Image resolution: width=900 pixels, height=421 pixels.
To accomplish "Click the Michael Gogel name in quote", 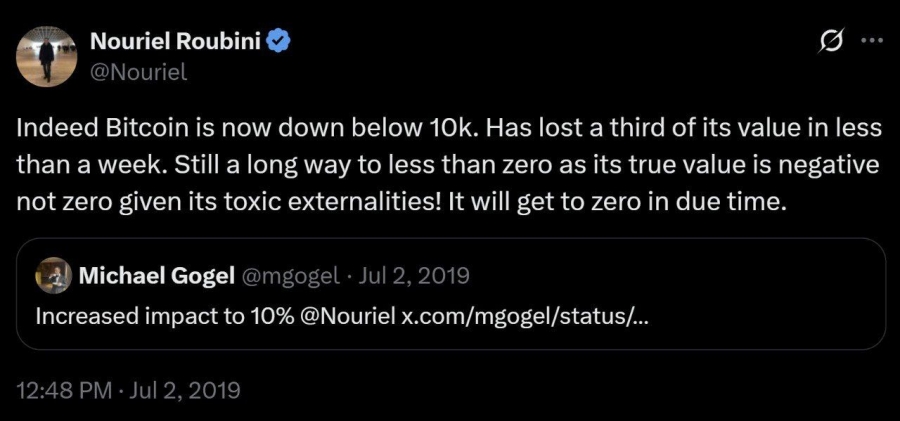I will pos(157,276).
